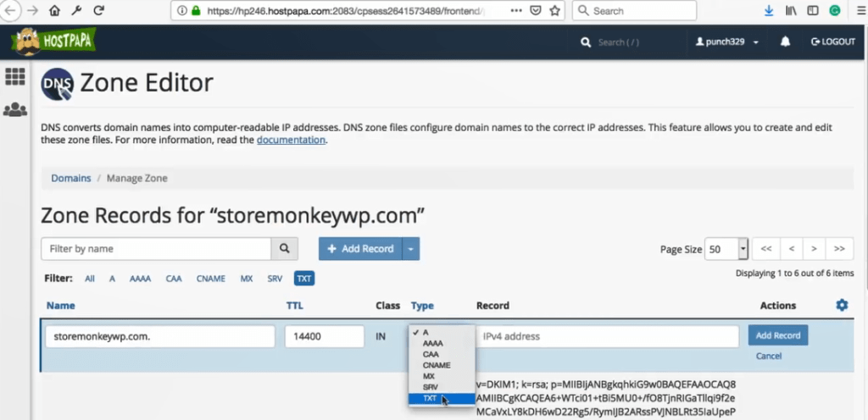868x420 pixels.
Task: Filter records by AAAA type
Action: 140,279
